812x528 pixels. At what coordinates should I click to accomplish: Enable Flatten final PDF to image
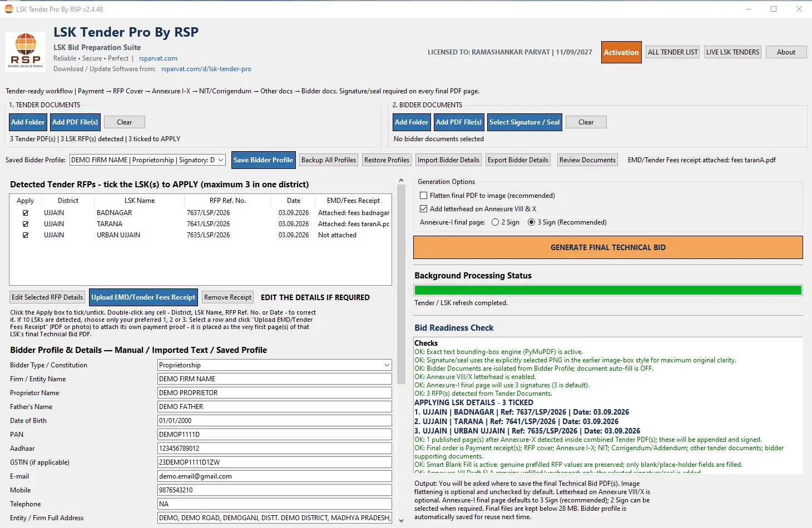tap(424, 196)
